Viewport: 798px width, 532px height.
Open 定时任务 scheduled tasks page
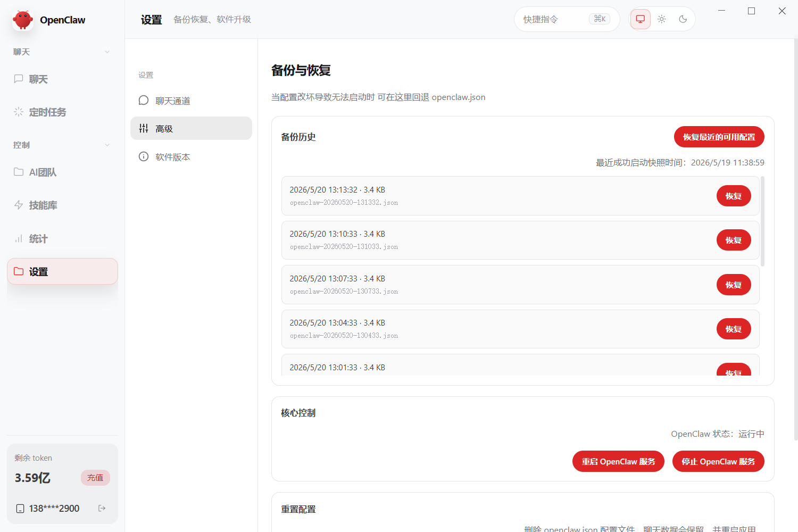coord(62,112)
